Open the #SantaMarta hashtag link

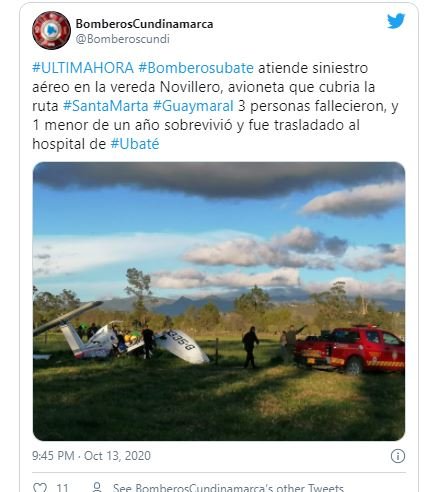tap(106, 106)
